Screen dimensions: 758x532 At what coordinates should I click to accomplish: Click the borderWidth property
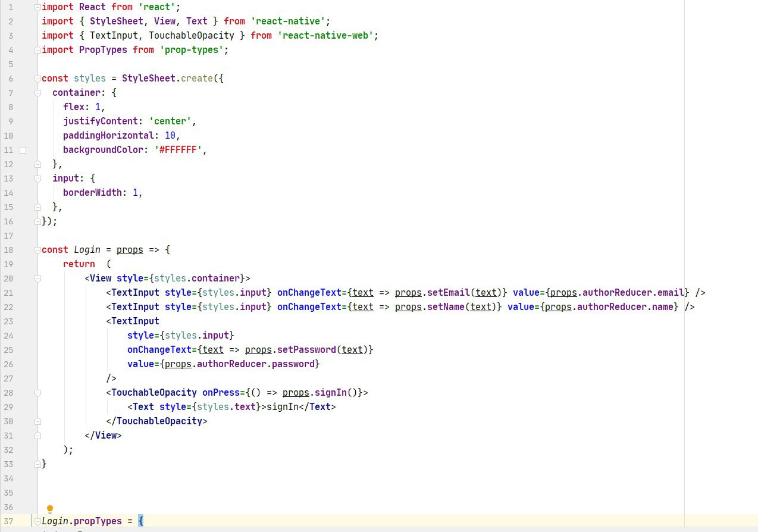tap(92, 193)
